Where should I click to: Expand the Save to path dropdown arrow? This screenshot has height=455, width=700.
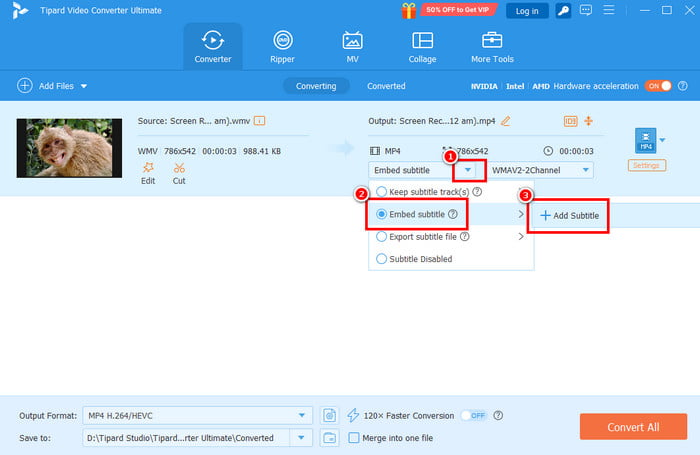click(301, 438)
